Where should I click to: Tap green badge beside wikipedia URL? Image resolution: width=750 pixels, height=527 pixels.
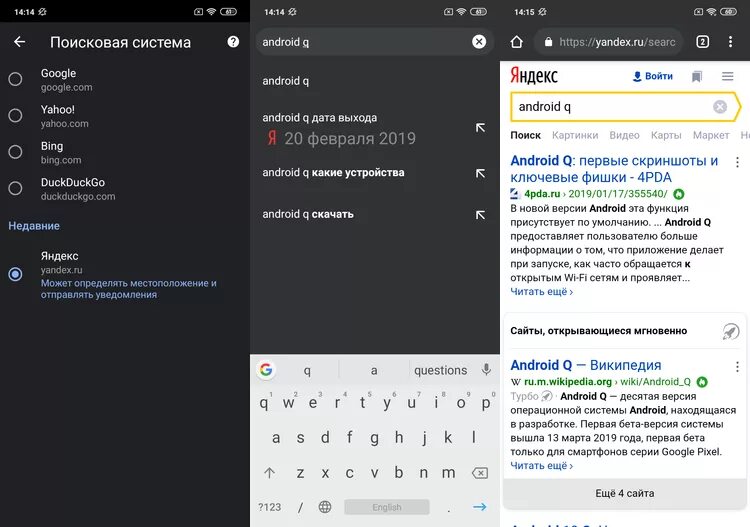702,382
